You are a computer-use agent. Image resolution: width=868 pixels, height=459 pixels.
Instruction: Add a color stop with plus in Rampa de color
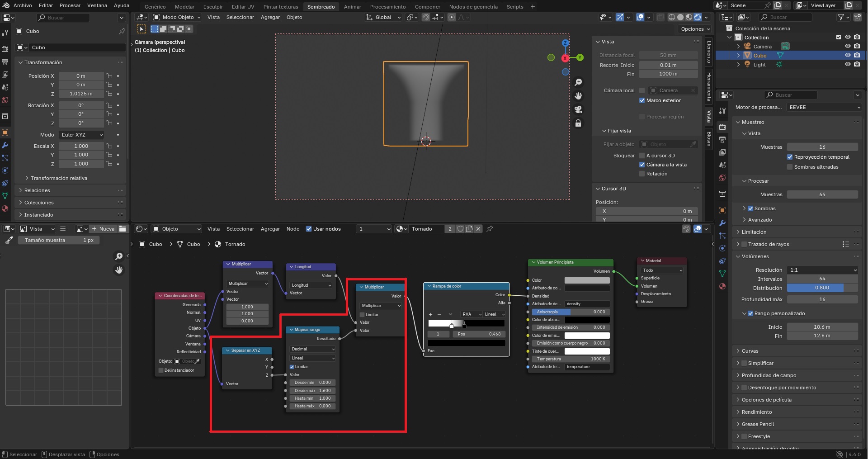430,314
